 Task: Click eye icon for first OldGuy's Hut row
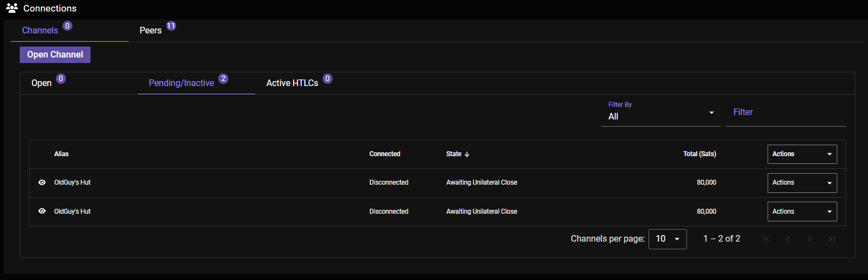click(42, 182)
